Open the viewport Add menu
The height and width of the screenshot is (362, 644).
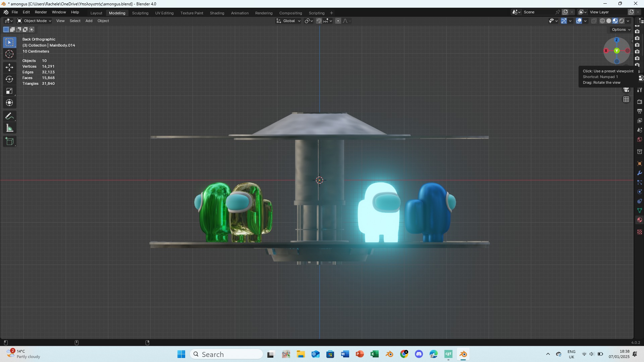pyautogui.click(x=89, y=21)
